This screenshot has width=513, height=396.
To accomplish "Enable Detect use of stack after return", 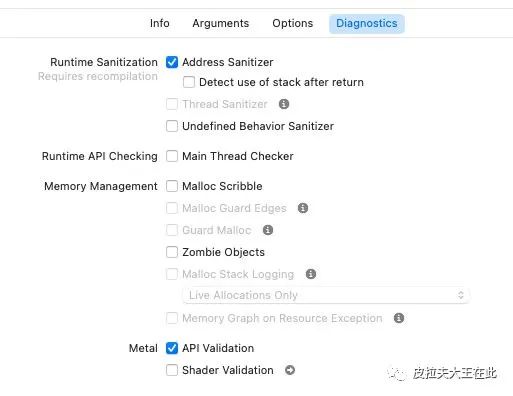I will point(189,82).
